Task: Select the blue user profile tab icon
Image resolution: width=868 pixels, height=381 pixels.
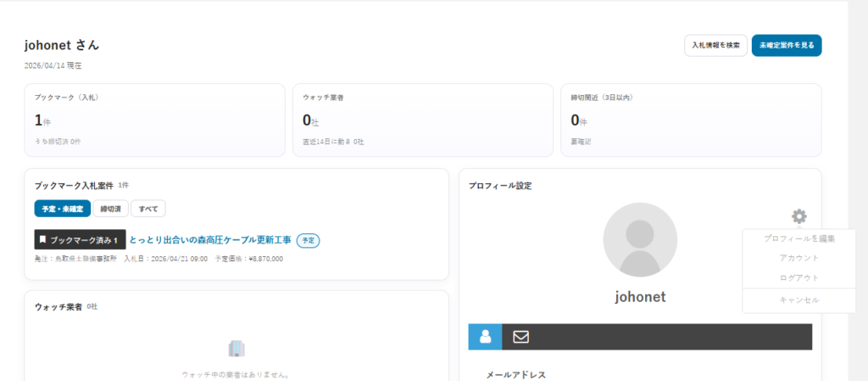Action: (485, 337)
